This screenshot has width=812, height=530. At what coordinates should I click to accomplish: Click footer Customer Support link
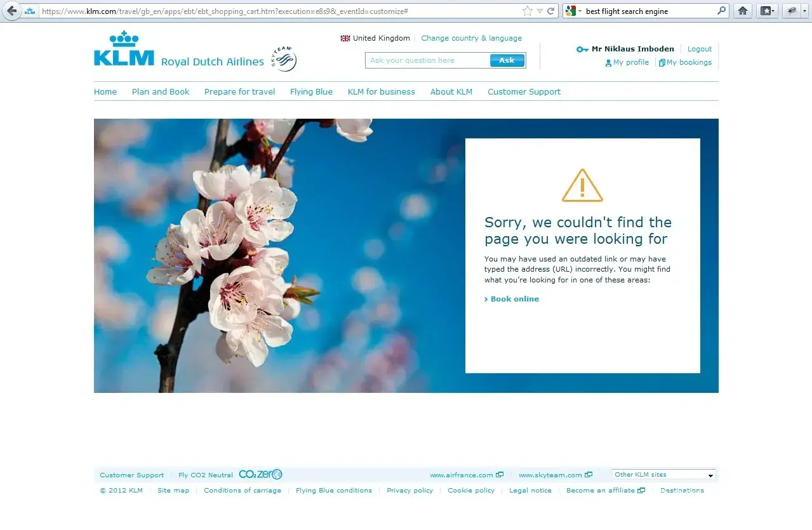click(132, 475)
